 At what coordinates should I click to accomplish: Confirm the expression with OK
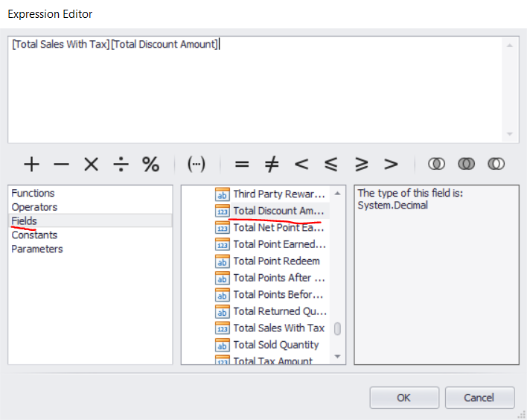[403, 398]
